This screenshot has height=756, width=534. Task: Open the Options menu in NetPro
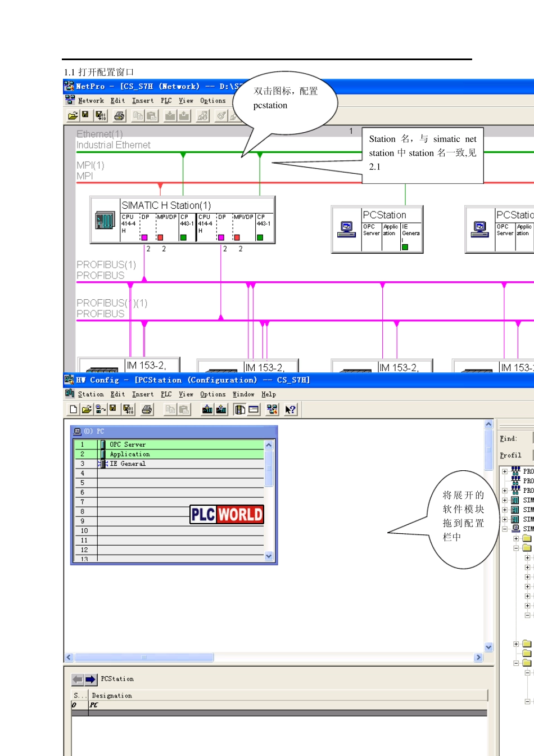point(212,101)
